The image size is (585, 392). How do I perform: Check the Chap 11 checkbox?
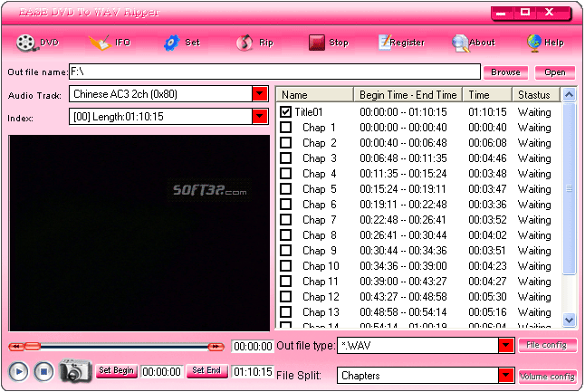pos(286,281)
